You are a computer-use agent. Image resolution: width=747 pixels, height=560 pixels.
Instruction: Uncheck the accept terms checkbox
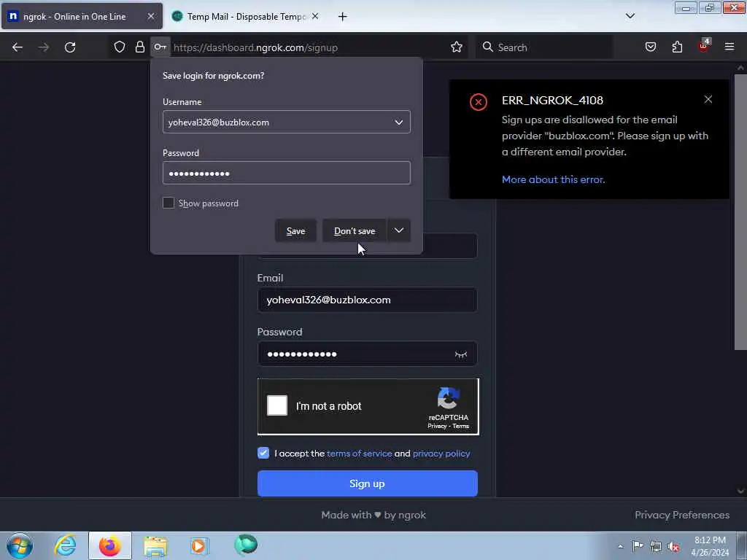(x=263, y=453)
